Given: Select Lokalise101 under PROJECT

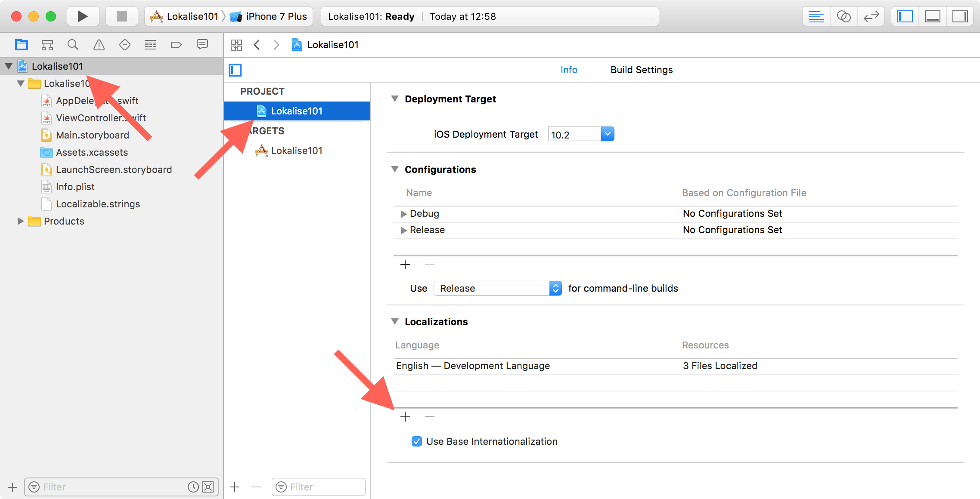Looking at the screenshot, I should coord(297,111).
